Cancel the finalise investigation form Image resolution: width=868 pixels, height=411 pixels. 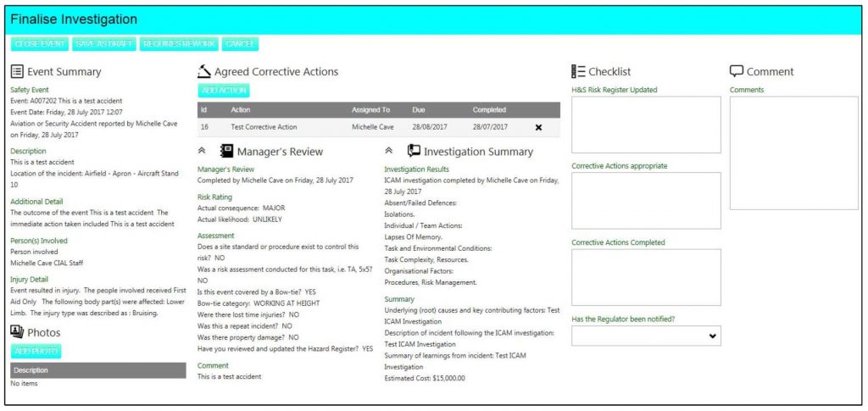241,43
